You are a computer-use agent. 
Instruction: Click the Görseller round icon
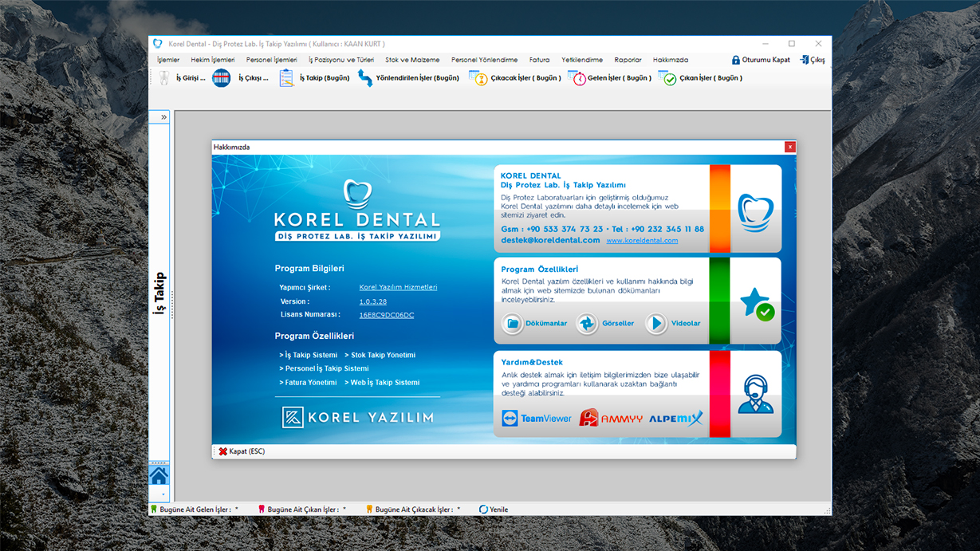[587, 323]
